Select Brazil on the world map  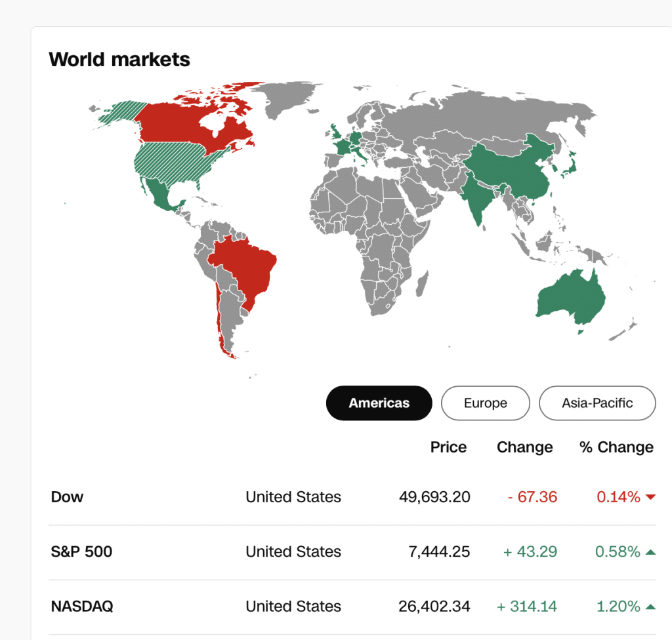tap(249, 266)
